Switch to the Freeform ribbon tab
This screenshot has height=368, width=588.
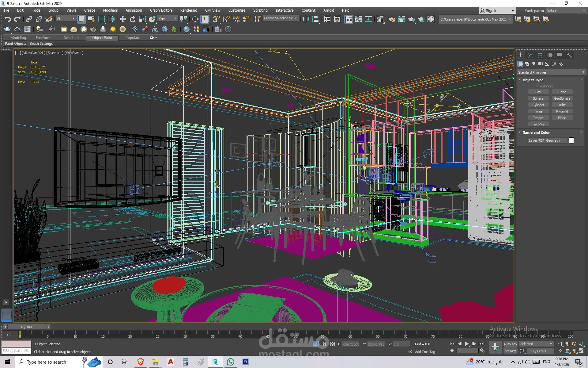click(43, 38)
